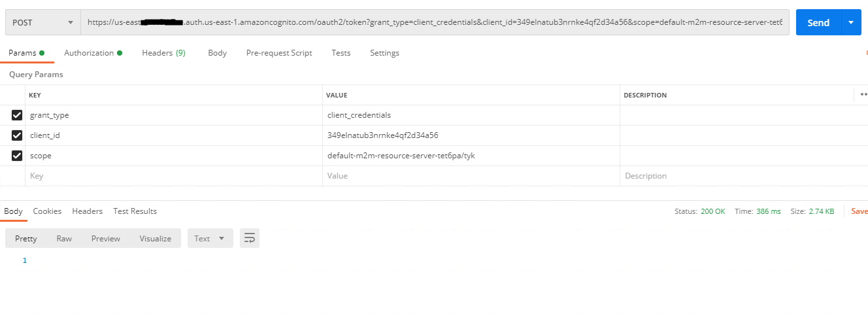This screenshot has width=868, height=314.
Task: Switch response view to Raw
Action: click(64, 238)
